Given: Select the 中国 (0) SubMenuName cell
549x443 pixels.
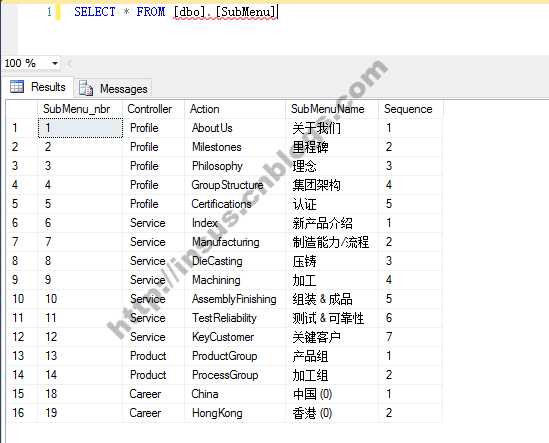Looking at the screenshot, I should [x=332, y=394].
